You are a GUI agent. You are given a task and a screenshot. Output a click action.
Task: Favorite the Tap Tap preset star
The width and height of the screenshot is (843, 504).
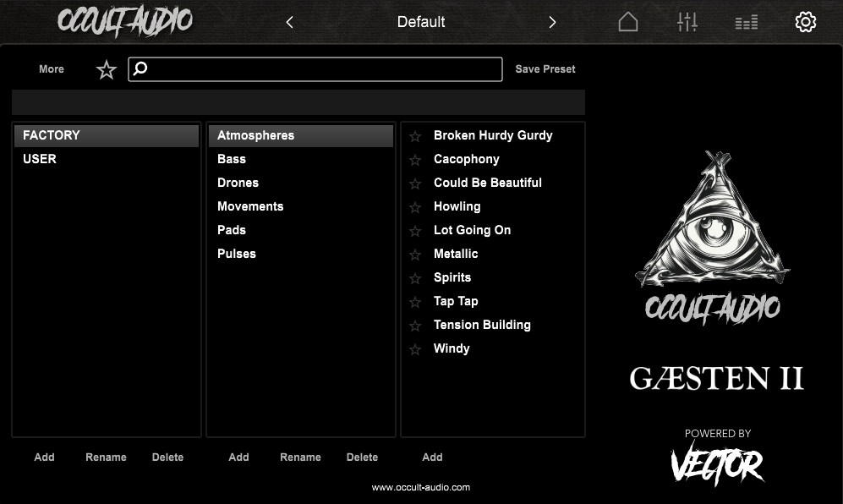click(x=415, y=302)
